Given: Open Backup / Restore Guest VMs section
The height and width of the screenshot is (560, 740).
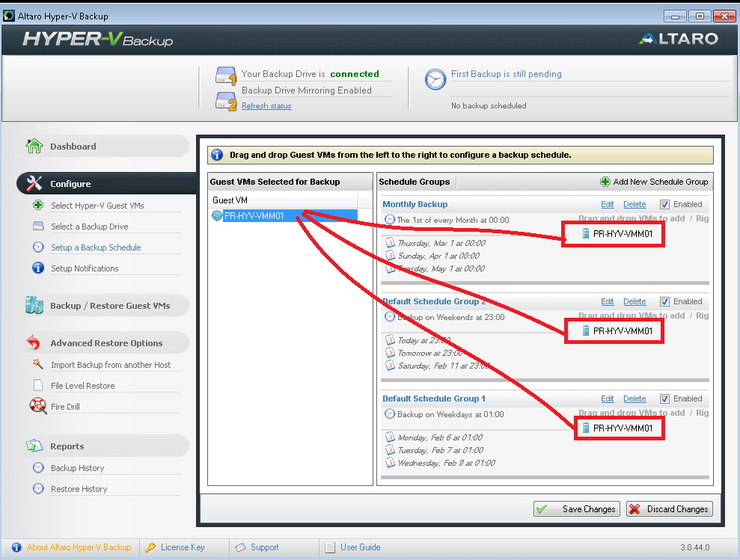Looking at the screenshot, I should tap(107, 305).
